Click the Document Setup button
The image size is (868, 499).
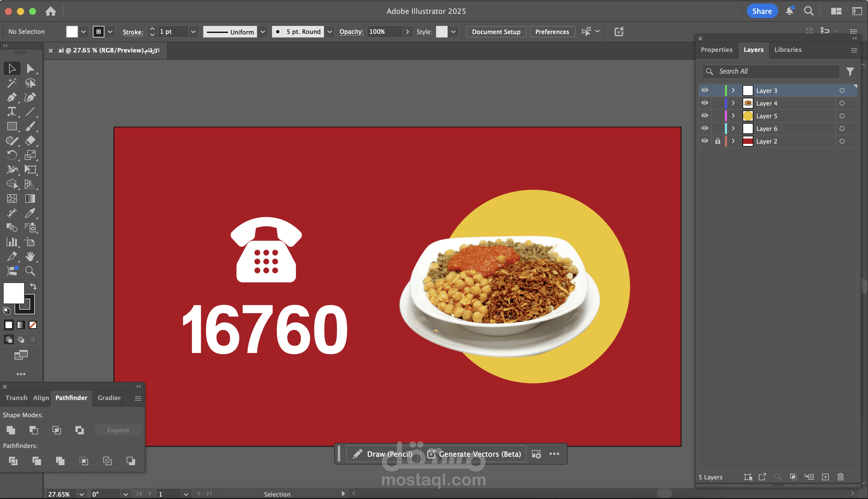(x=496, y=32)
